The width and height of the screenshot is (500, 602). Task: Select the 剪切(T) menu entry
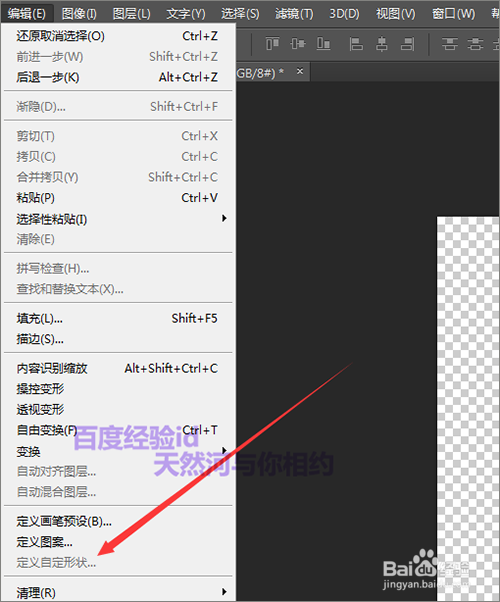118,136
